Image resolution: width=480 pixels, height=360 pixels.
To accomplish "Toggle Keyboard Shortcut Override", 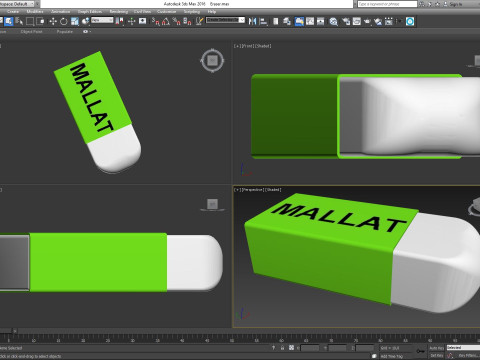I will click(143, 21).
